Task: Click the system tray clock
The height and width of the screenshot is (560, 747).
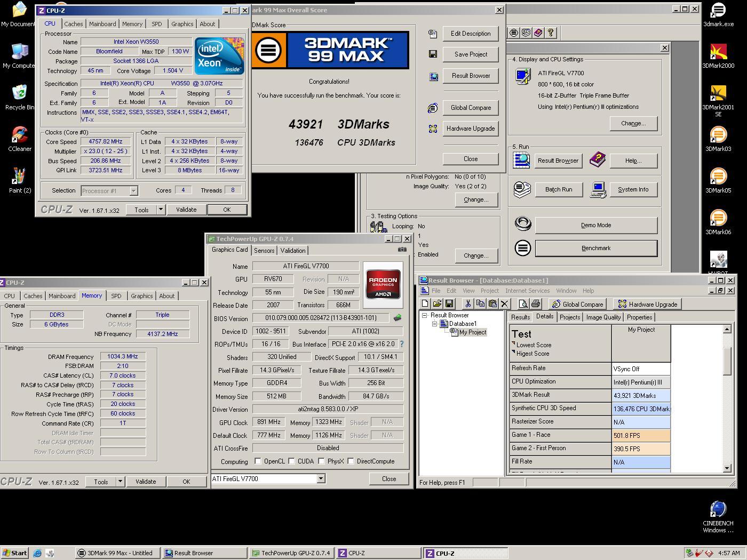Action: click(x=729, y=553)
